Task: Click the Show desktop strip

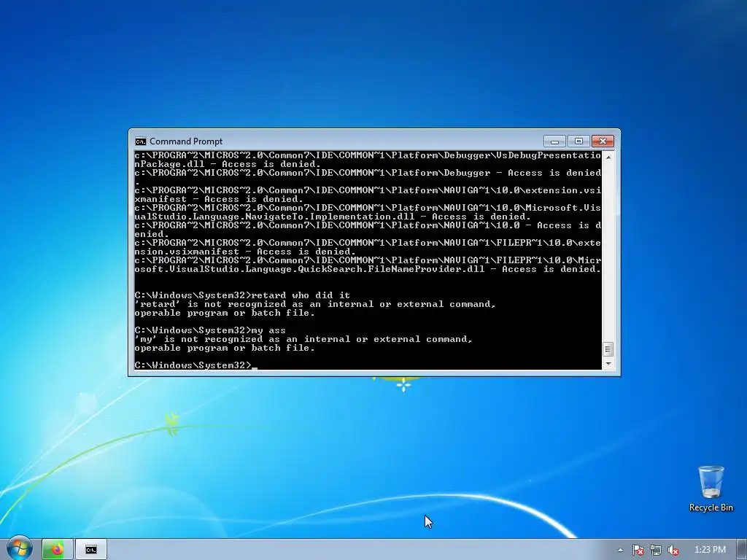Action: [x=742, y=550]
